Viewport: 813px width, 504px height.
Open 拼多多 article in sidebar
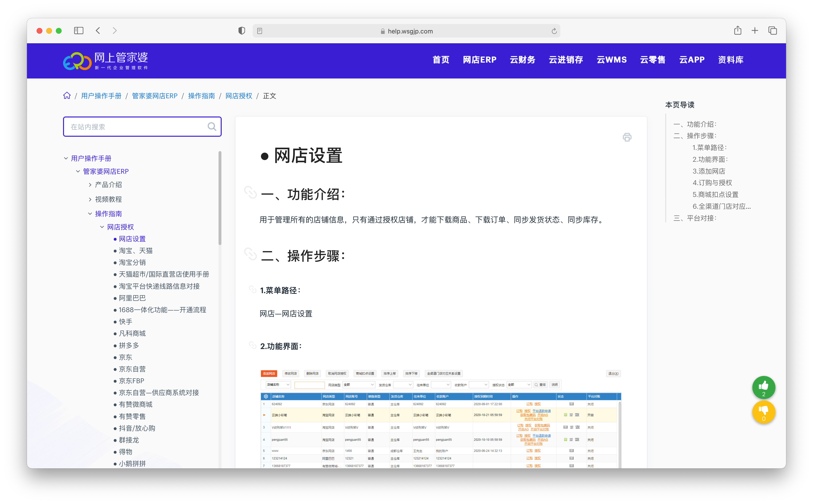click(x=129, y=345)
